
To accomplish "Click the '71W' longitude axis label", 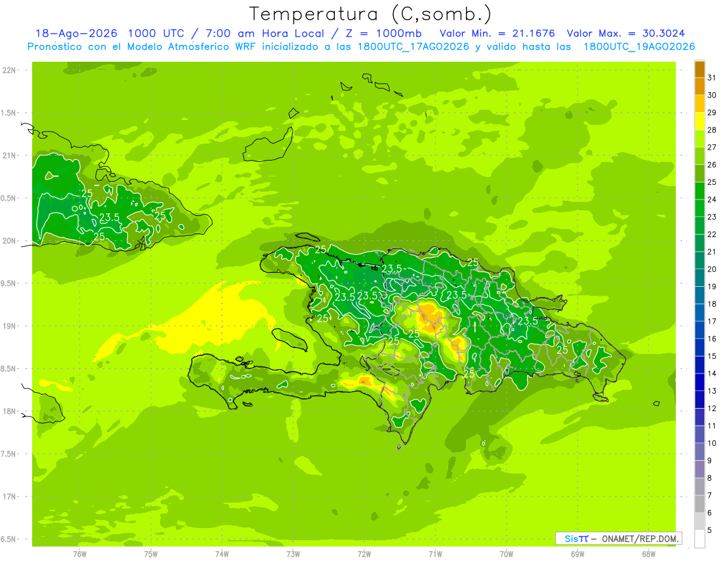I will 435,554.
